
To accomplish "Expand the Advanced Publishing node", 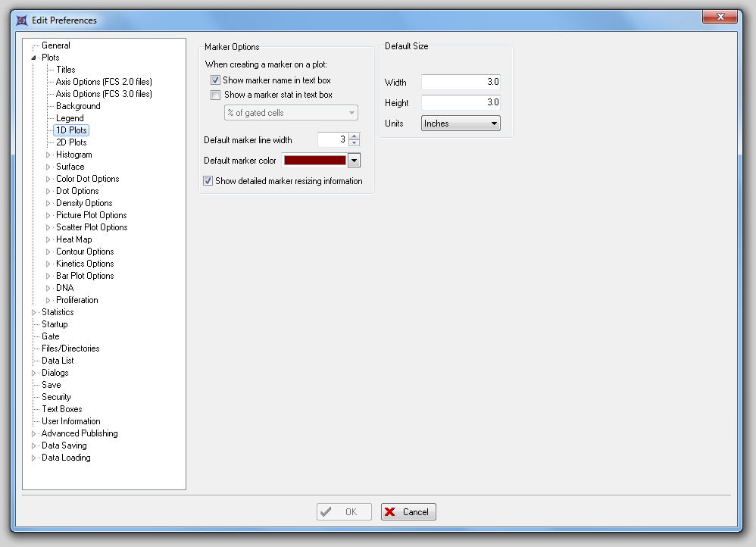I will pos(33,433).
